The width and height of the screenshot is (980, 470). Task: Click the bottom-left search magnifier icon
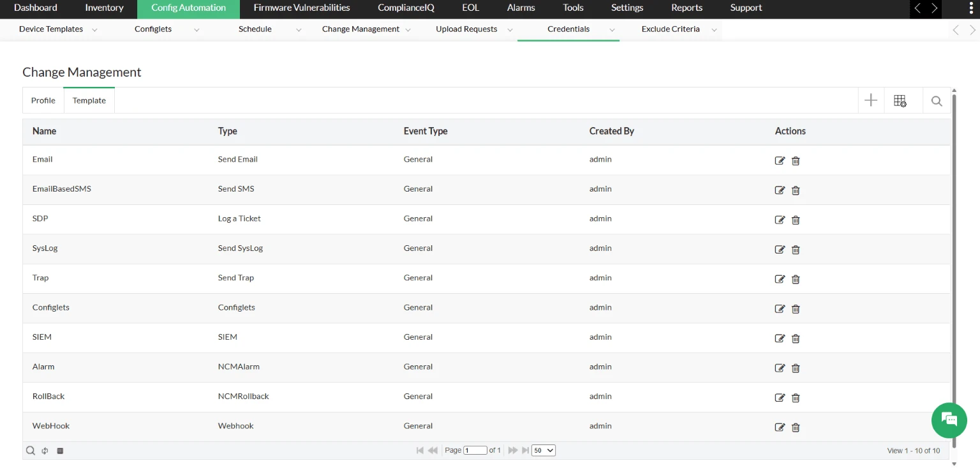pyautogui.click(x=30, y=451)
